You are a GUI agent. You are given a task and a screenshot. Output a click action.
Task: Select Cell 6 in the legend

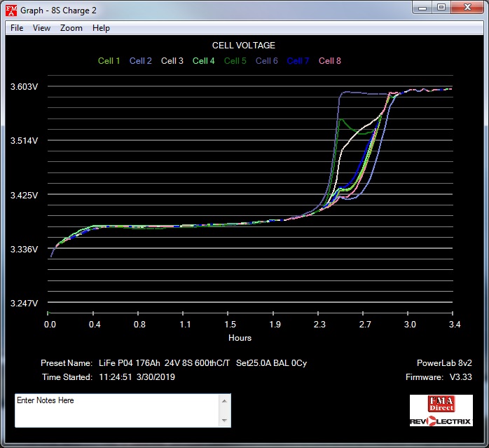(x=266, y=61)
